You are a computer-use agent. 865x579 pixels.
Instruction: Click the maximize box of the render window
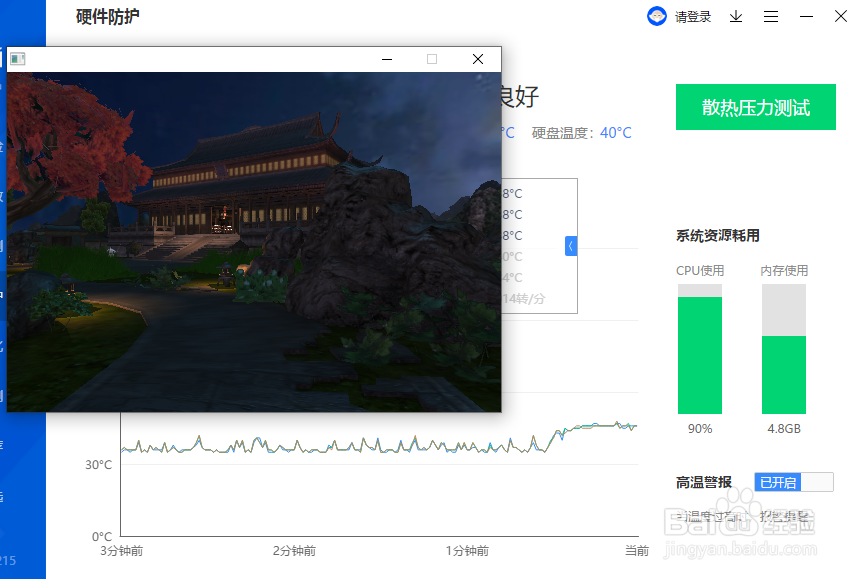432,59
